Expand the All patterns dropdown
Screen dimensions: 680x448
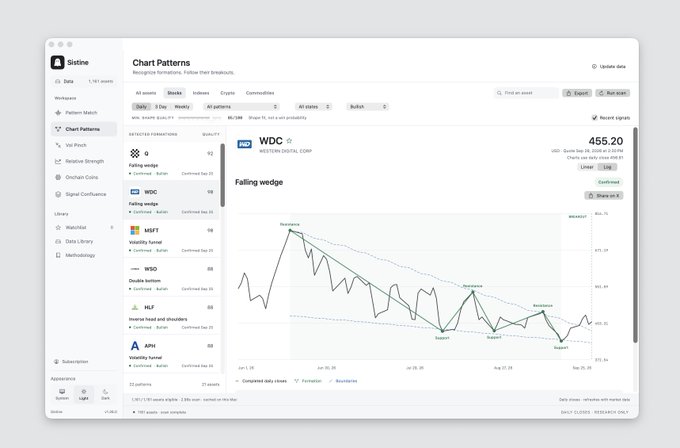[x=241, y=107]
